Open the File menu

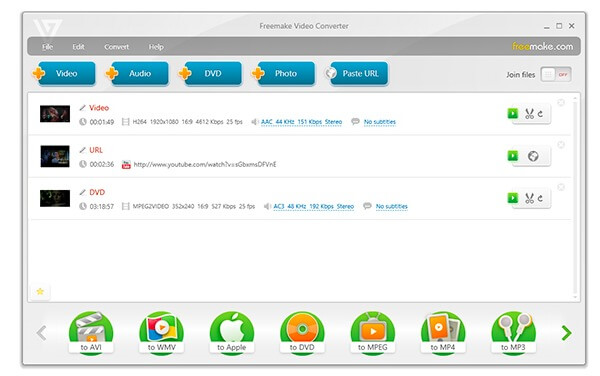coord(47,47)
